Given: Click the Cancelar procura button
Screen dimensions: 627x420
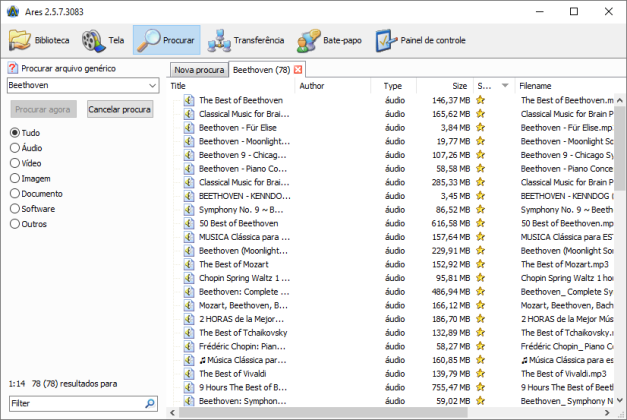Looking at the screenshot, I should 120,109.
